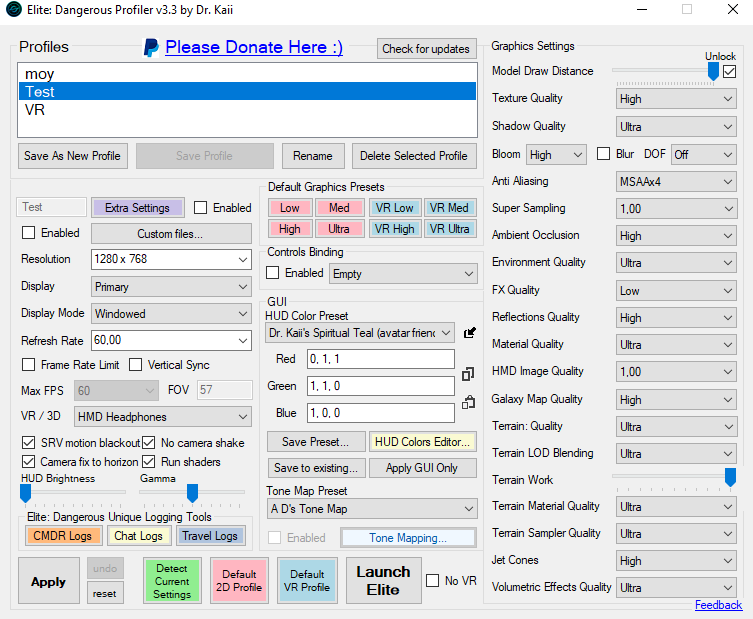Open the Resolution dropdown
Screen dimensions: 753x619
pos(171,259)
